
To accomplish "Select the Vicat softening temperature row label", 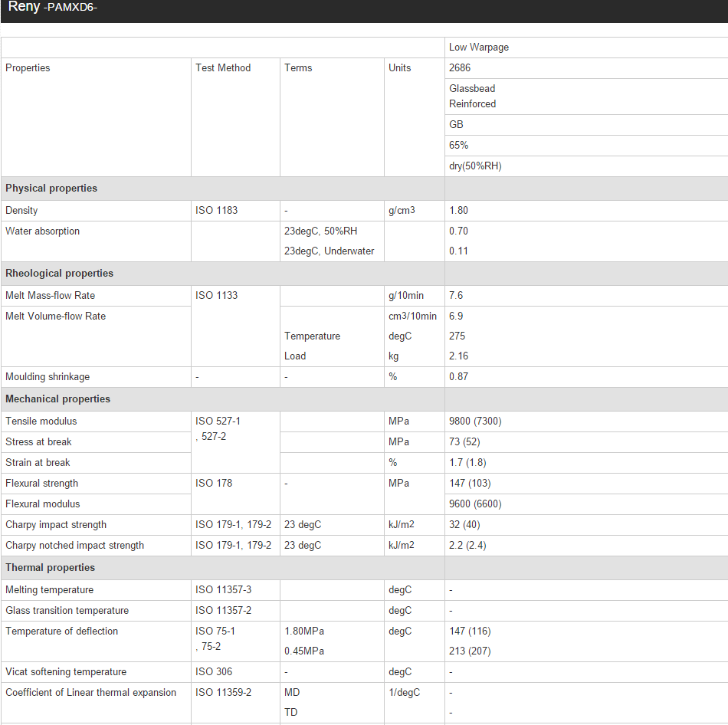I will (x=65, y=672).
